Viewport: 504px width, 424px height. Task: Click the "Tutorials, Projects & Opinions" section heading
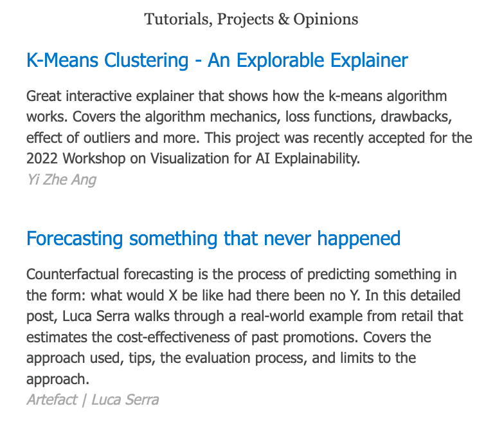(x=251, y=19)
